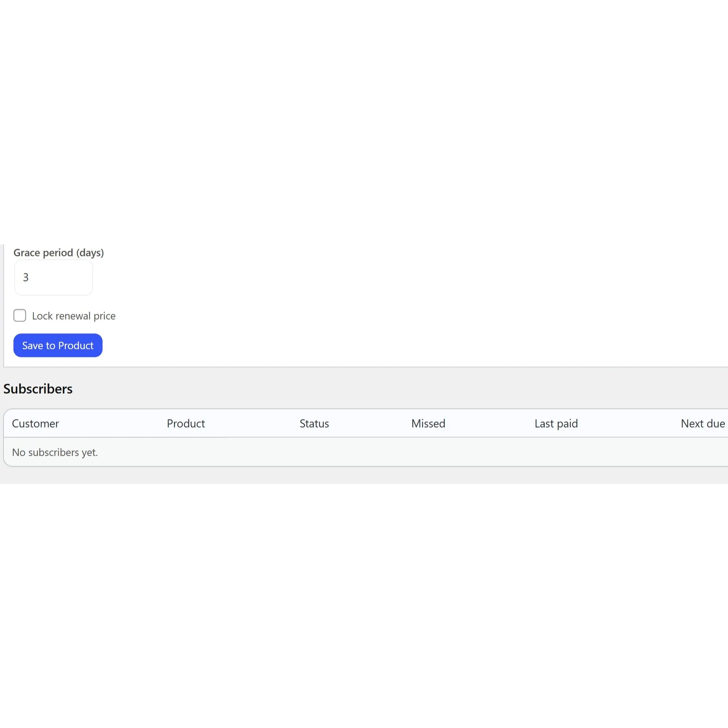Image resolution: width=728 pixels, height=728 pixels.
Task: Click the Next due column header
Action: tap(702, 423)
